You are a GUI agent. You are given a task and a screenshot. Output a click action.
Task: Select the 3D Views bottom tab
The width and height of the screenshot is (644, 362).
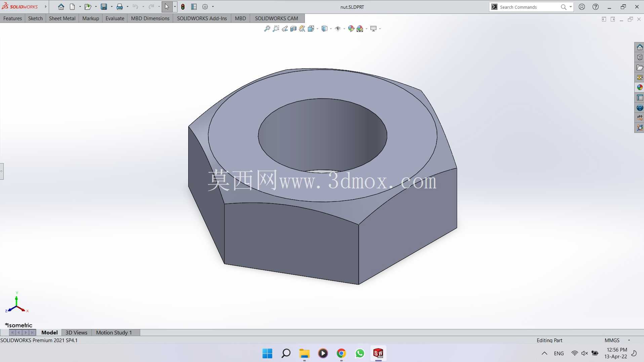(x=76, y=333)
